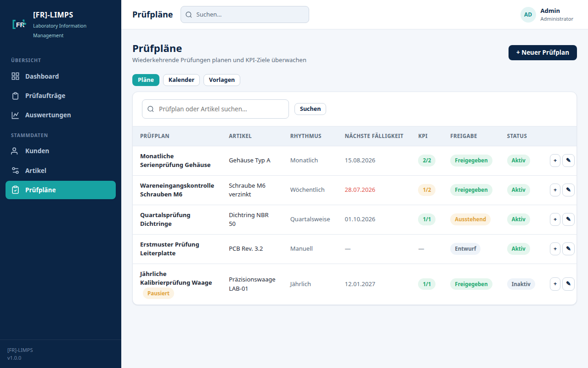Edit the Wareneingangskontrolle Schrauben M6 plan
This screenshot has height=368, width=588.
pyautogui.click(x=568, y=190)
